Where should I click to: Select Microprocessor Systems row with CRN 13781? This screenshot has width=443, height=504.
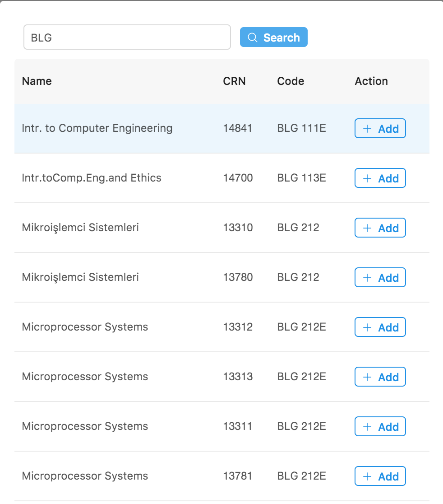222,476
